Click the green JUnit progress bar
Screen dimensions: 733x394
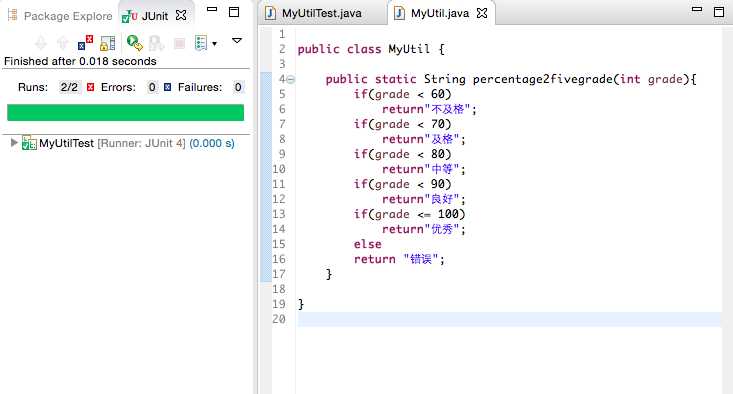[125, 113]
